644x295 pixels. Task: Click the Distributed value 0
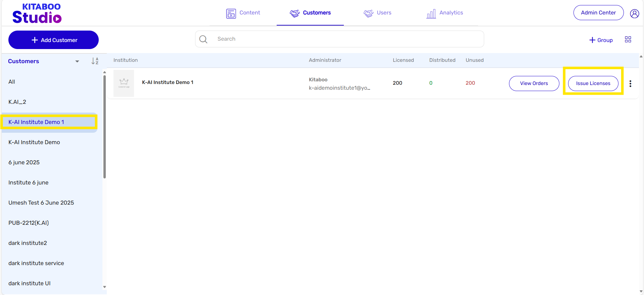tap(431, 83)
